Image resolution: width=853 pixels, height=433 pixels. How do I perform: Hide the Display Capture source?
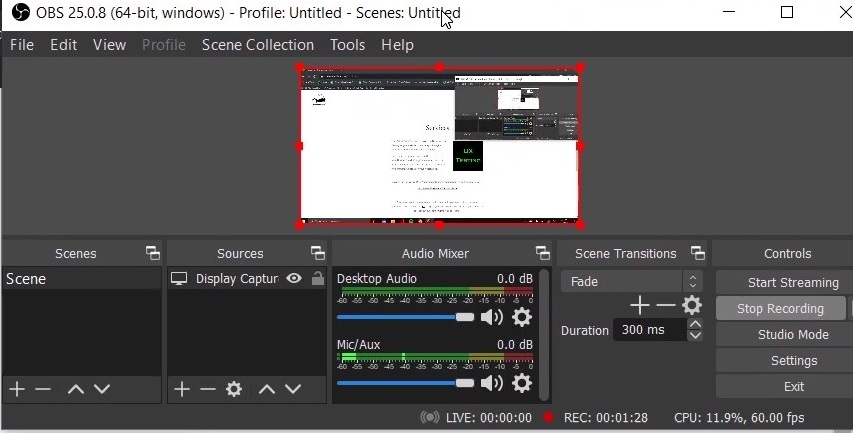pyautogui.click(x=294, y=279)
